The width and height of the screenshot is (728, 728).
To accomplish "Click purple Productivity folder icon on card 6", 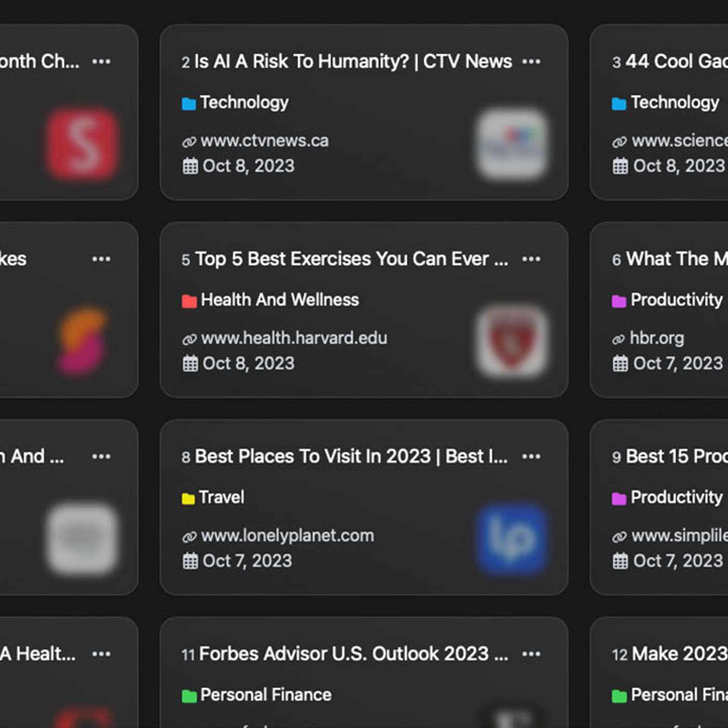I will [619, 301].
